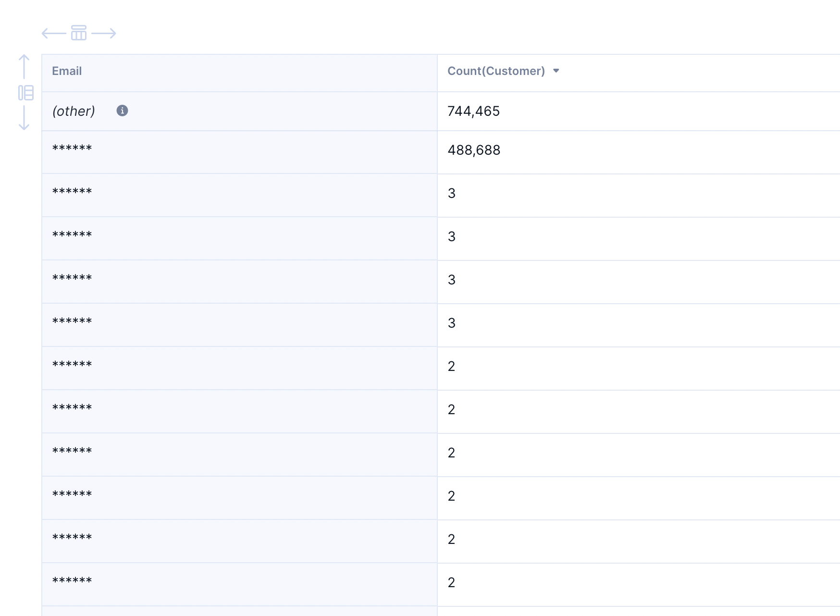Image resolution: width=840 pixels, height=616 pixels.
Task: Click masked email in the 488,688 row
Action: [x=72, y=148]
